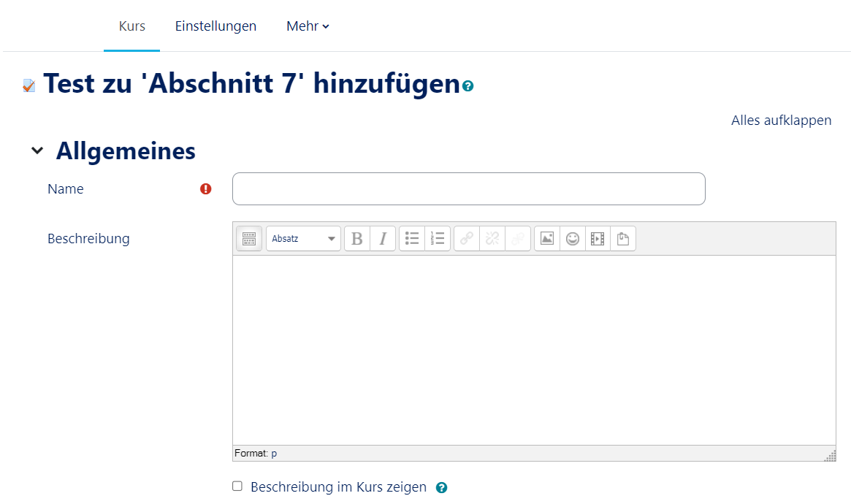The width and height of the screenshot is (851, 504).
Task: Click the manage embedded files icon
Action: point(623,239)
